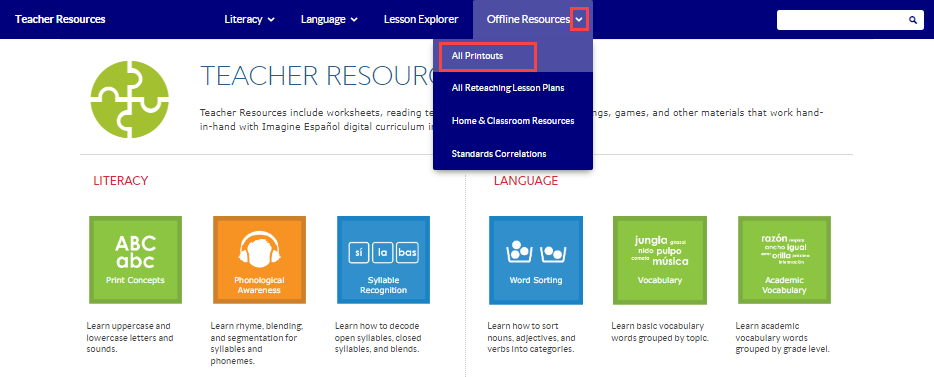
Task: Click 'Learn academic vocabulary words' description
Action: (783, 338)
